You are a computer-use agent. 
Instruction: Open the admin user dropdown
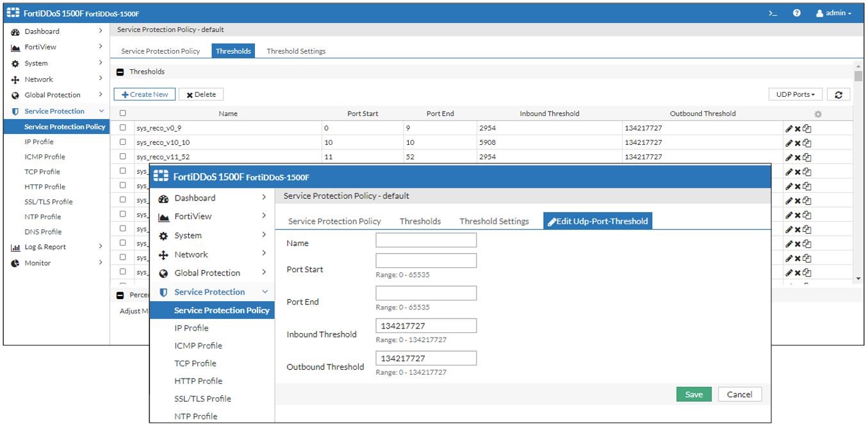(834, 13)
